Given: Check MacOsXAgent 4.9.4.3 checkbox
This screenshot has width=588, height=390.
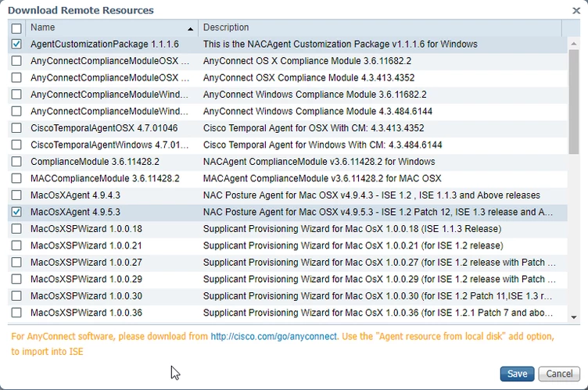Looking at the screenshot, I should [x=16, y=195].
